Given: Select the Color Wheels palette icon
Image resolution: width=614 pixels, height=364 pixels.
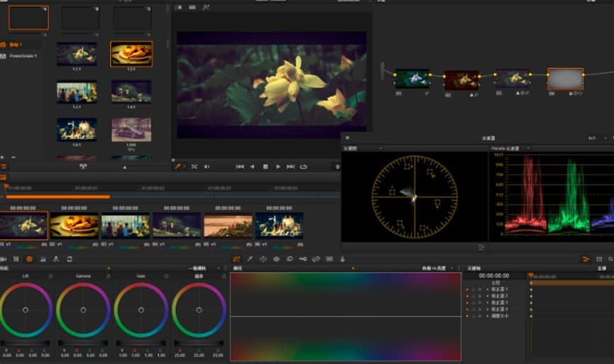Looking at the screenshot, I should (29, 260).
